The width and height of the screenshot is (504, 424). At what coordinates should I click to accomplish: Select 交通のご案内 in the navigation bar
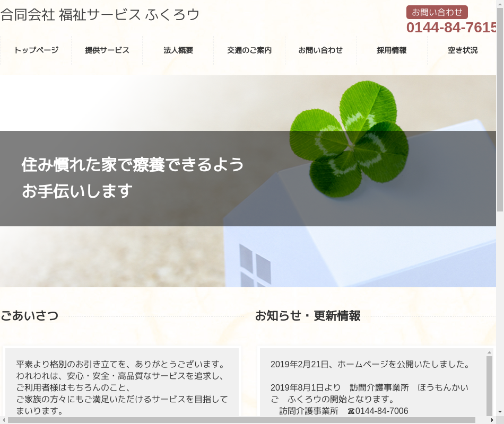coord(249,50)
